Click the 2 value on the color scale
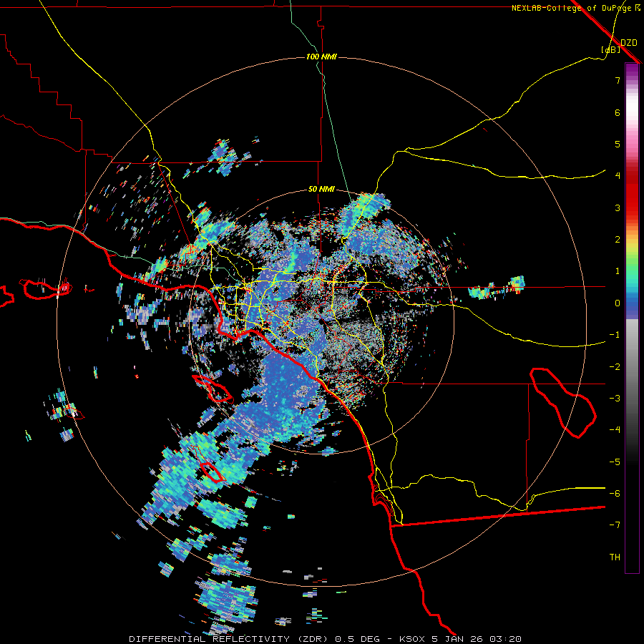644x644 pixels. (x=618, y=240)
